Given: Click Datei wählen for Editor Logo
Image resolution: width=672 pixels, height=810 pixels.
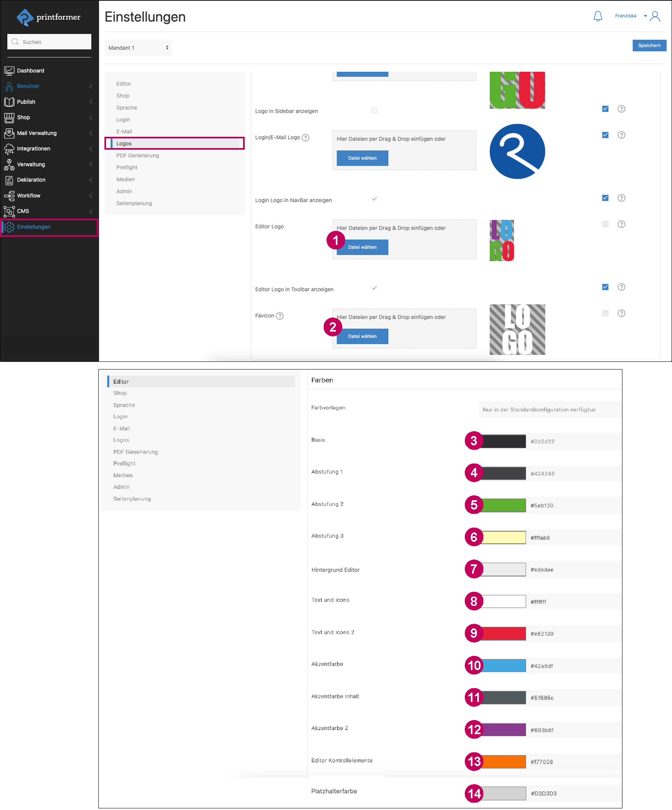Looking at the screenshot, I should tap(362, 247).
